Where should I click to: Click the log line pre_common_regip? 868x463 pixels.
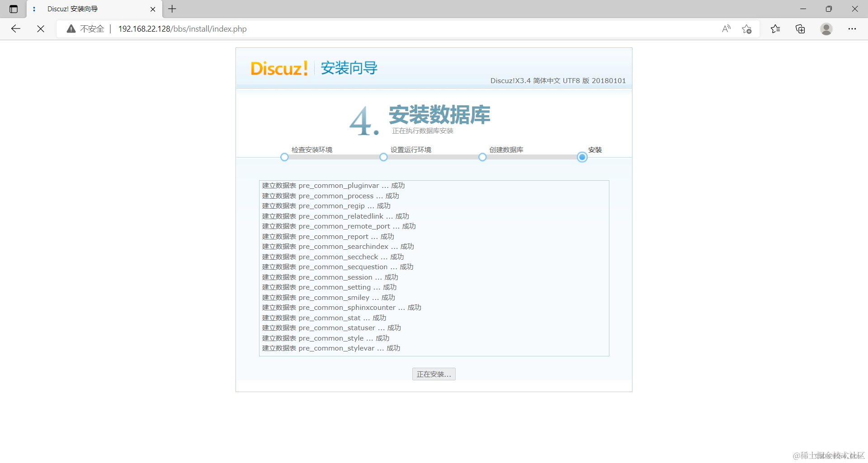326,206
